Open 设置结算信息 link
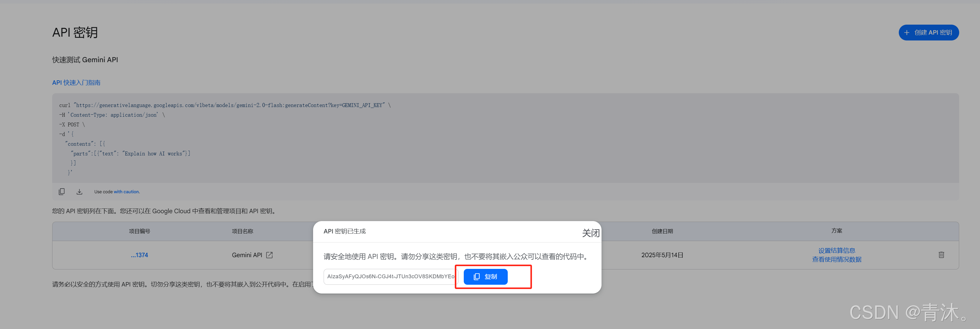This screenshot has height=329, width=980. [x=837, y=251]
